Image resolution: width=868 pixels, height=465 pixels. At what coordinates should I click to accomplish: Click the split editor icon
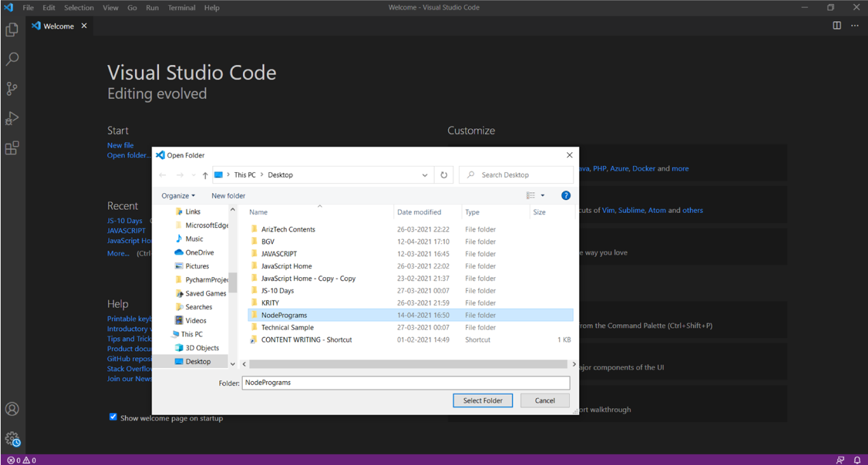837,25
